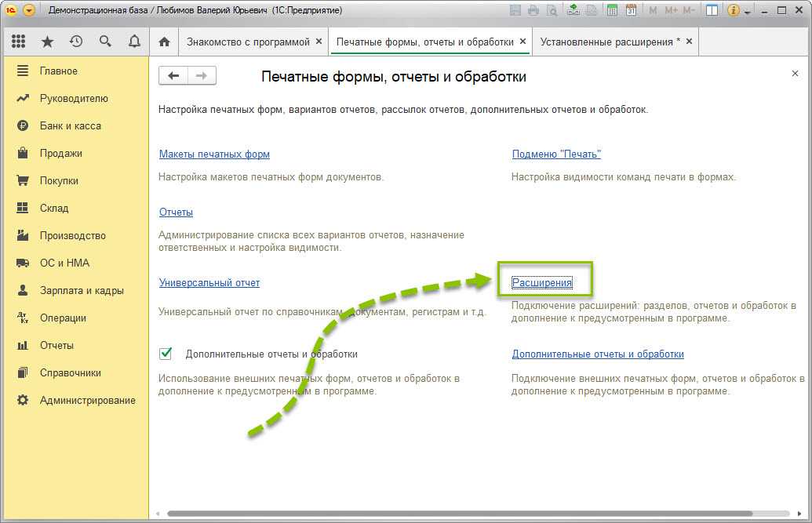Click the M- memory button

click(x=689, y=10)
